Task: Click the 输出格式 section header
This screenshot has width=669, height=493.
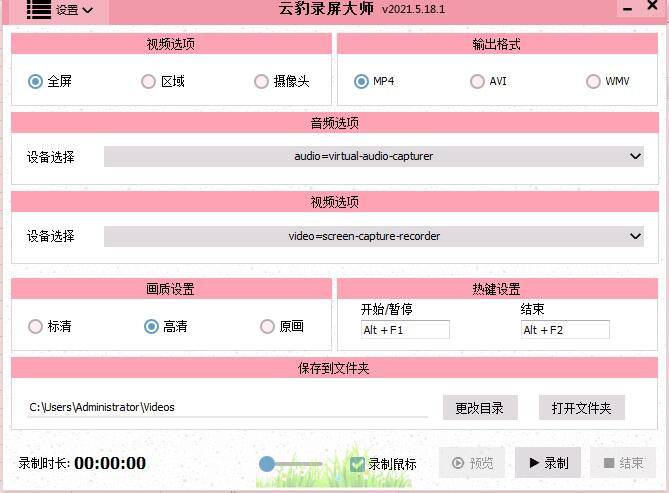Action: coord(497,44)
